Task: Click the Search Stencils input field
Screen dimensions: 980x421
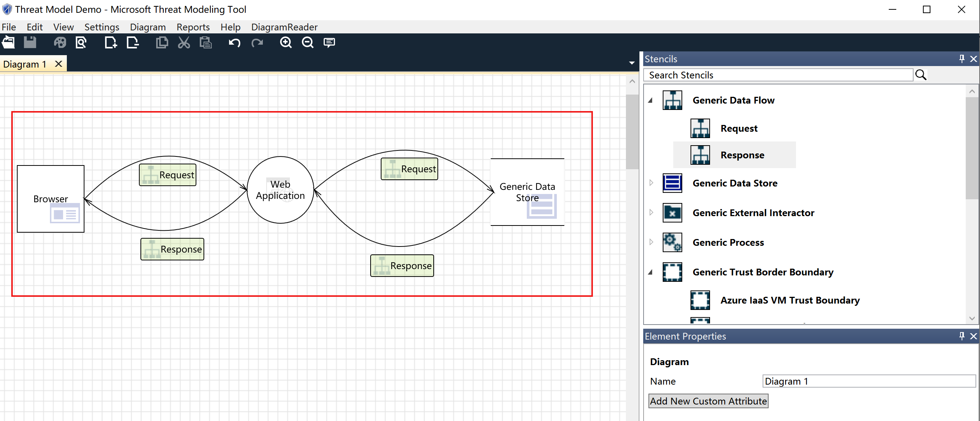Action: click(778, 75)
